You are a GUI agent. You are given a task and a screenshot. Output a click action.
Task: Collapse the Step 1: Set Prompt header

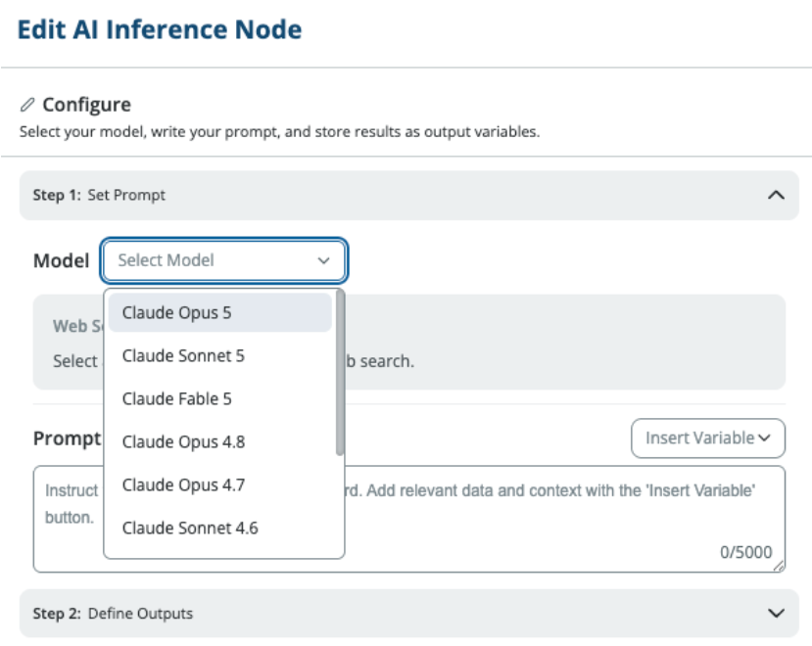coord(409,195)
